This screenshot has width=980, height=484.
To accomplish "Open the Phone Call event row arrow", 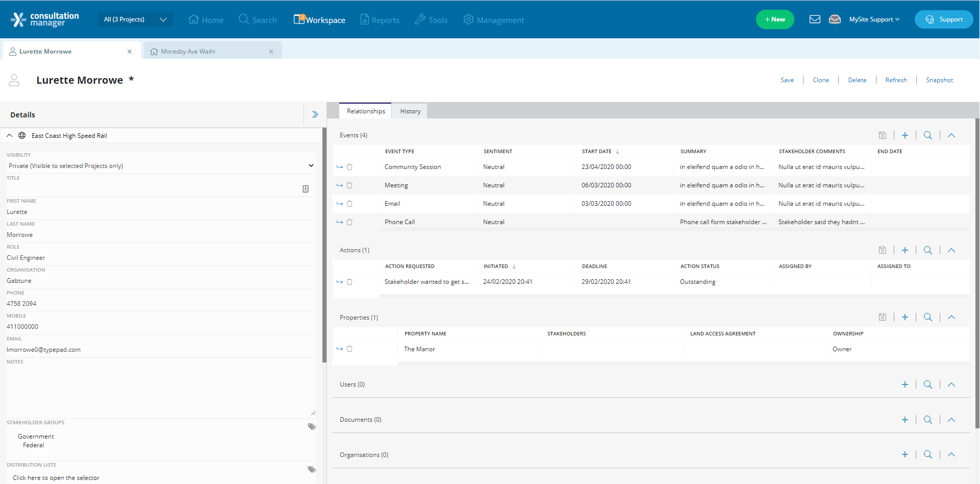I will click(x=340, y=222).
